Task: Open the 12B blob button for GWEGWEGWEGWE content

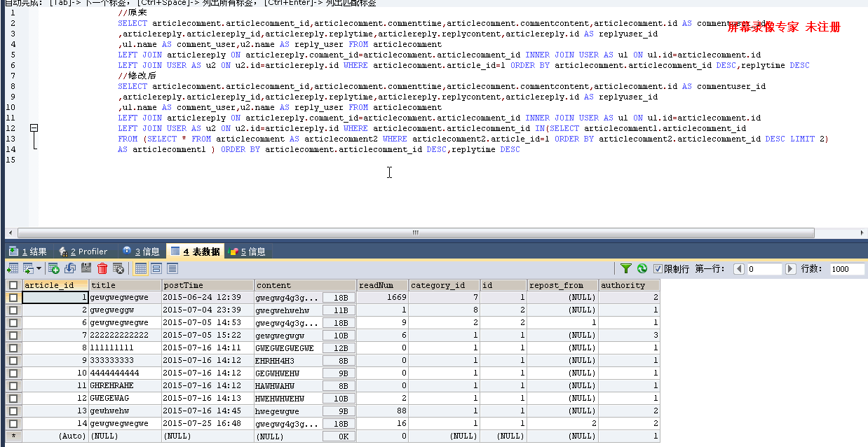Action: [x=339, y=348]
